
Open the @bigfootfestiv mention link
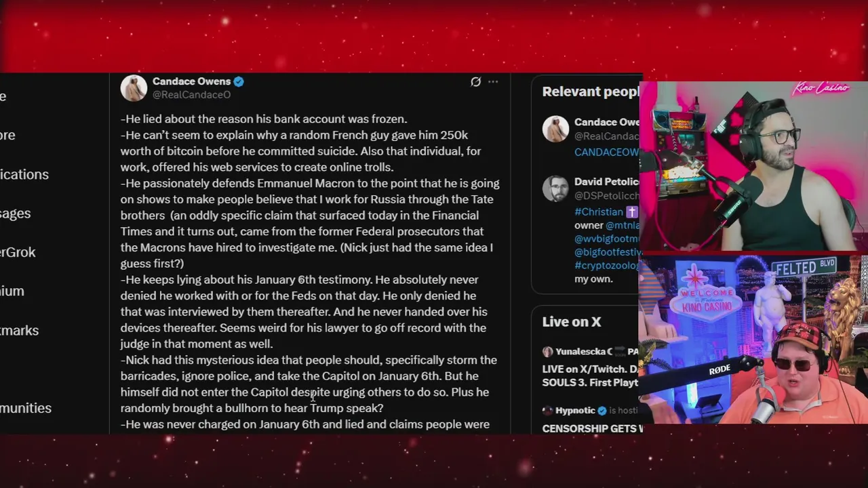pyautogui.click(x=607, y=252)
